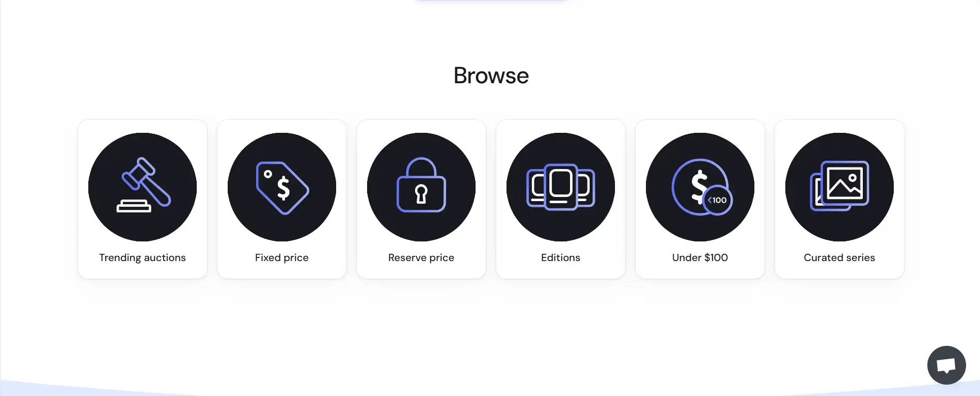Select the dollar coin Under $100 icon
The width and height of the screenshot is (980, 396).
click(700, 187)
